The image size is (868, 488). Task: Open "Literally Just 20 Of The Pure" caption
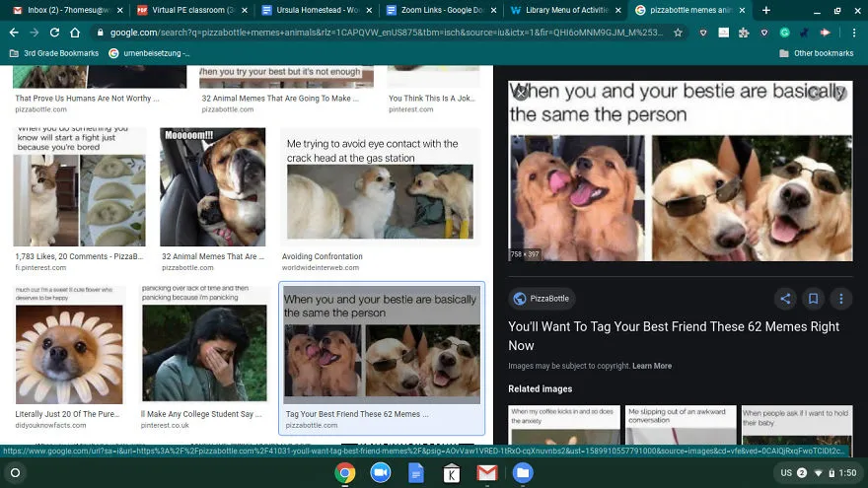tap(67, 414)
